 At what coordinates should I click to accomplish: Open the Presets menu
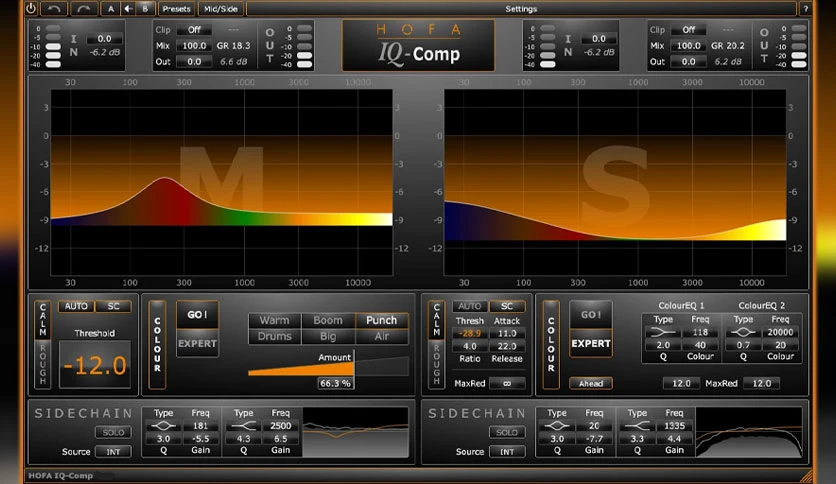176,9
